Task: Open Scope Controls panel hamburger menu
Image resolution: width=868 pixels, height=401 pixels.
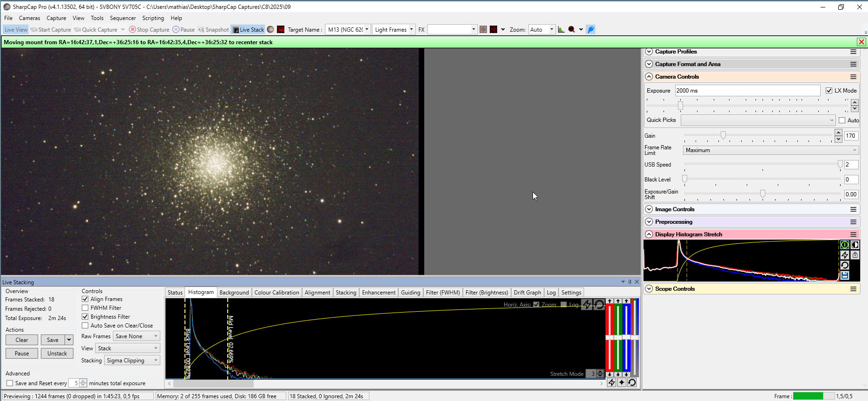Action: [853, 289]
